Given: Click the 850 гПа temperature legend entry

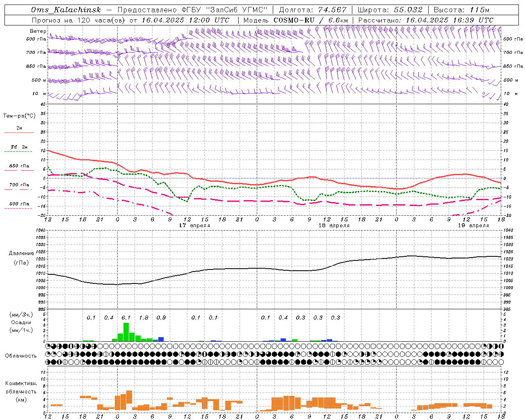Looking at the screenshot, I should (19, 166).
